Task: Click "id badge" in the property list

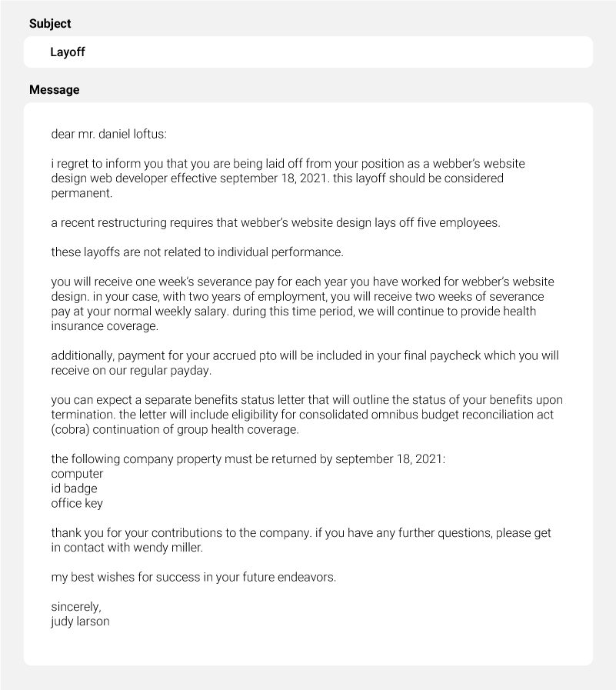Action: click(74, 488)
